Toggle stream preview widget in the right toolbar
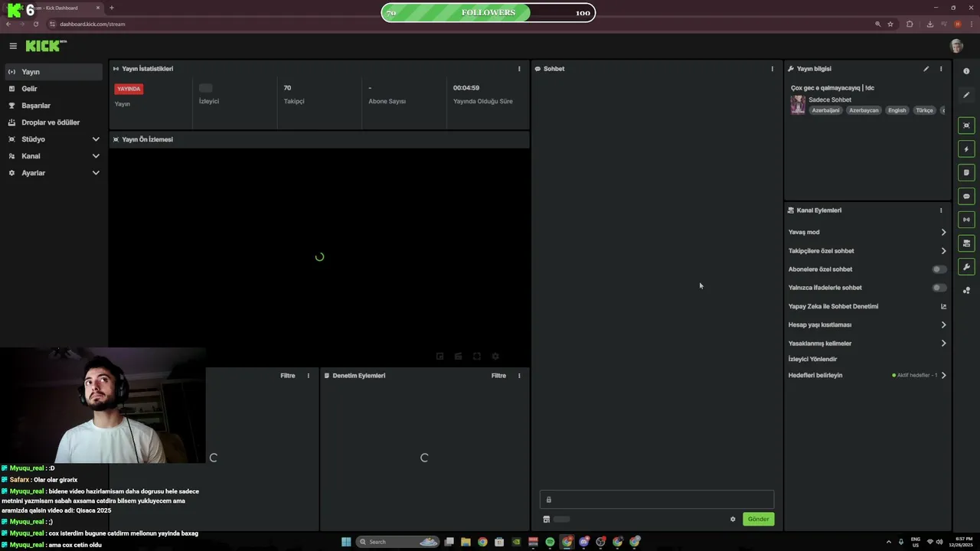This screenshot has height=551, width=980. tap(966, 126)
